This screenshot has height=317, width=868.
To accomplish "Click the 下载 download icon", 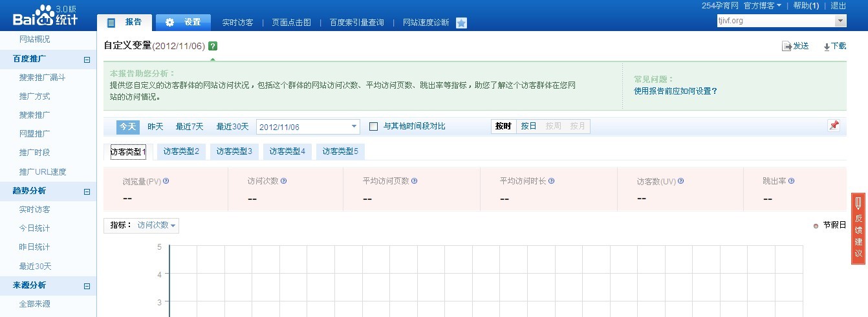I will coord(827,47).
